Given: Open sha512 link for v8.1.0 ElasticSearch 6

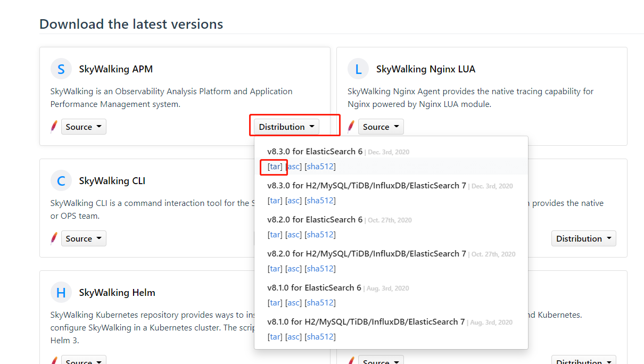Looking at the screenshot, I should 320,303.
